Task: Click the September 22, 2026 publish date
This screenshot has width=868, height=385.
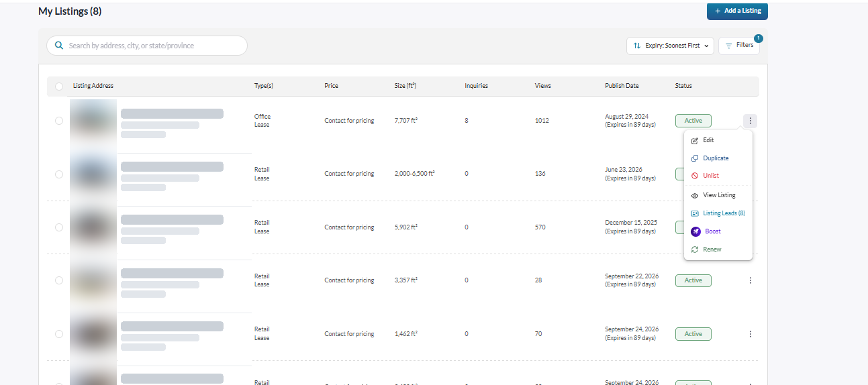Action: point(632,276)
